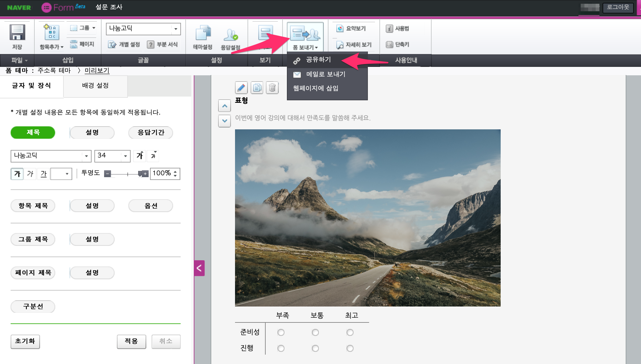Viewport: 641px width, 364px height.
Task: Choose 공유하기 from the send menu
Action: [x=327, y=60]
